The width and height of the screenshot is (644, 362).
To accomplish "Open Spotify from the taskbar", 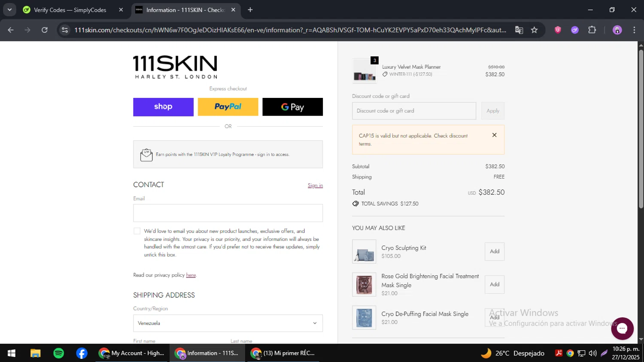I will click(x=58, y=353).
